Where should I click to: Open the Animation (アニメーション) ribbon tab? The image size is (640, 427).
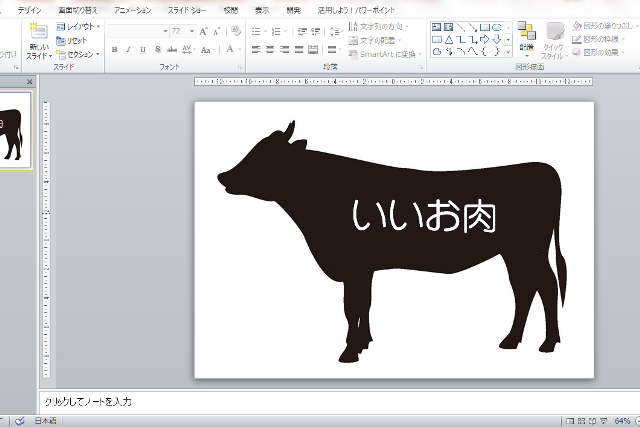coord(132,9)
